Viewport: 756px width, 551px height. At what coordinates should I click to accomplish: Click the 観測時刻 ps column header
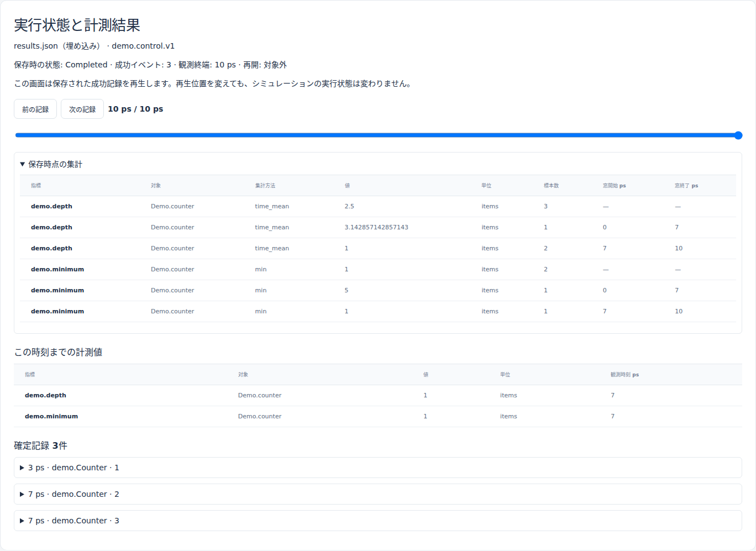(x=624, y=375)
